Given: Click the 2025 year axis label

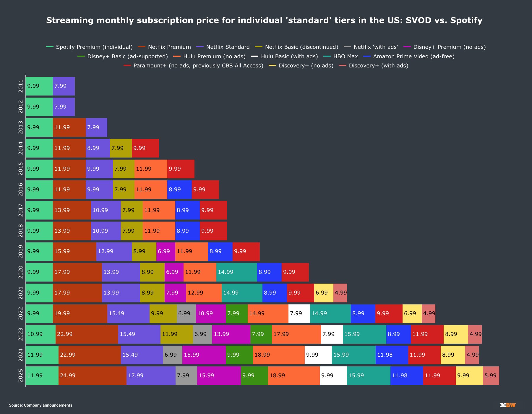Looking at the screenshot, I should click(x=20, y=376).
